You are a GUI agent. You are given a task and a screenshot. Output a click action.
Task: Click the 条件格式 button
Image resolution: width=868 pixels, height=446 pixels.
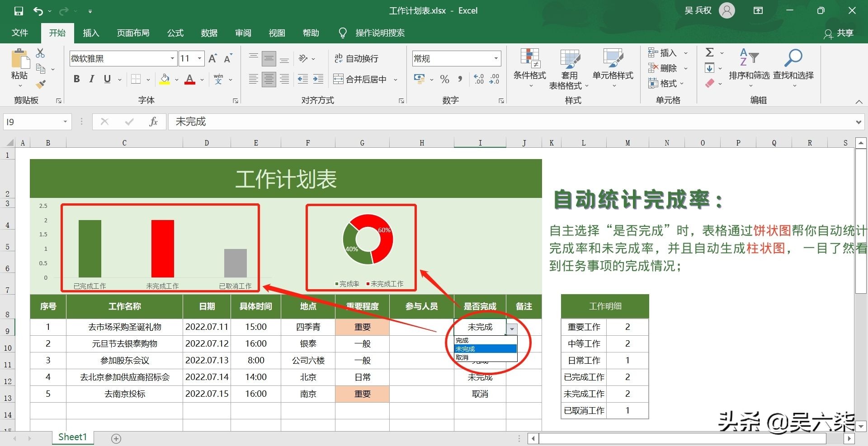click(x=530, y=68)
